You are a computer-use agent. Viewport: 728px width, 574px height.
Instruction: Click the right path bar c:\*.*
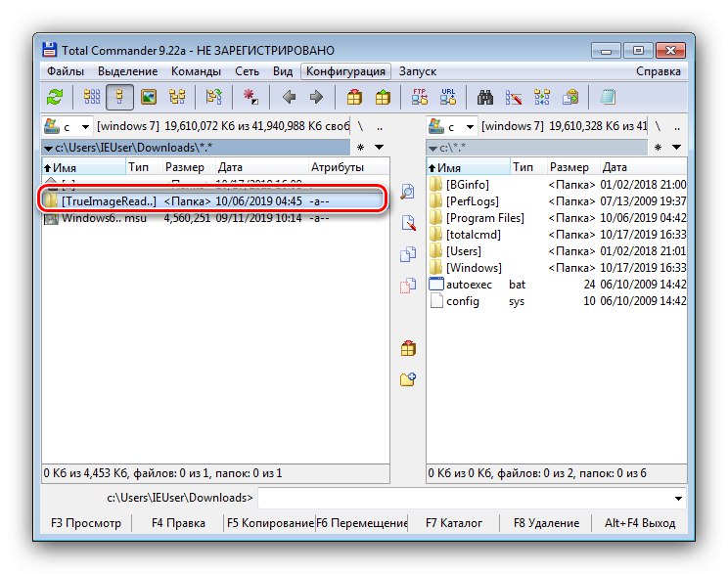click(x=536, y=148)
